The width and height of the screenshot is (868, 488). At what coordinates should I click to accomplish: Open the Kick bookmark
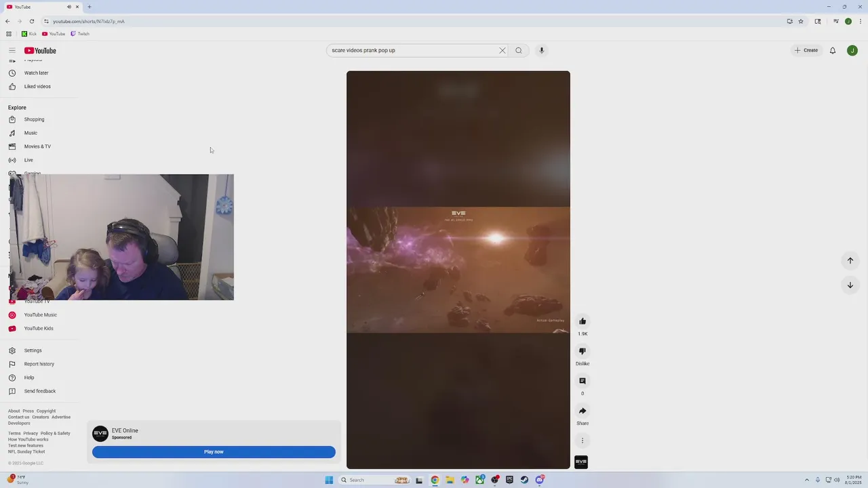click(x=29, y=34)
